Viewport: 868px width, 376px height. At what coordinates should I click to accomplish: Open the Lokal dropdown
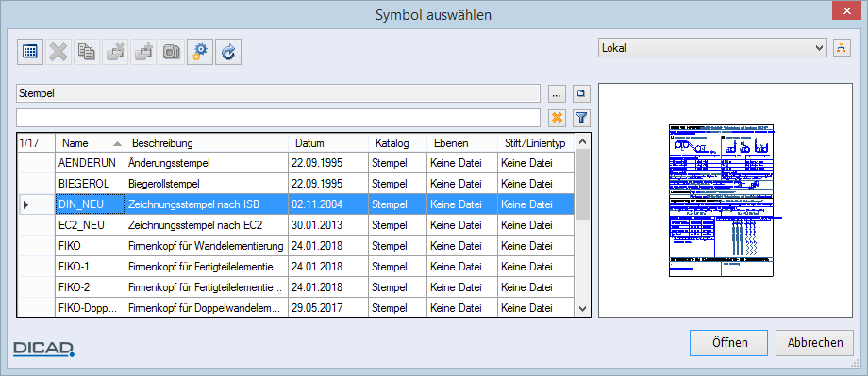[712, 48]
